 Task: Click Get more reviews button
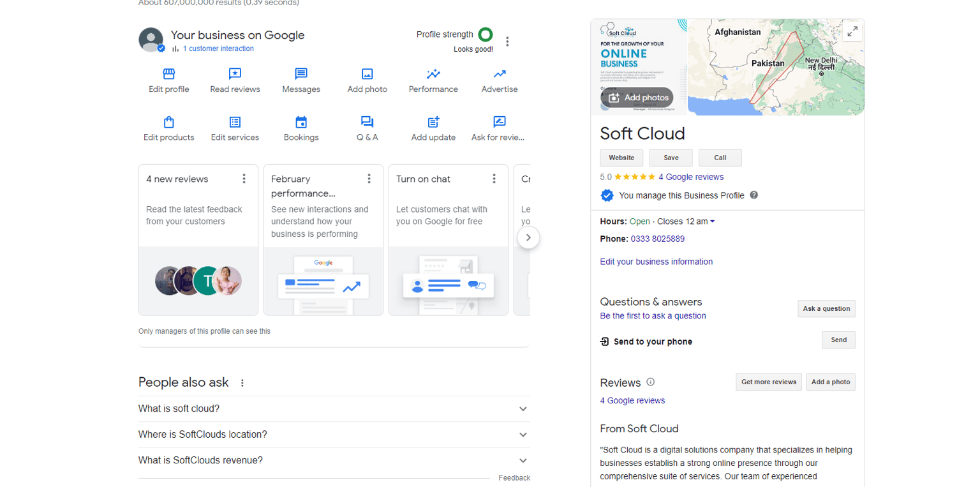click(768, 382)
